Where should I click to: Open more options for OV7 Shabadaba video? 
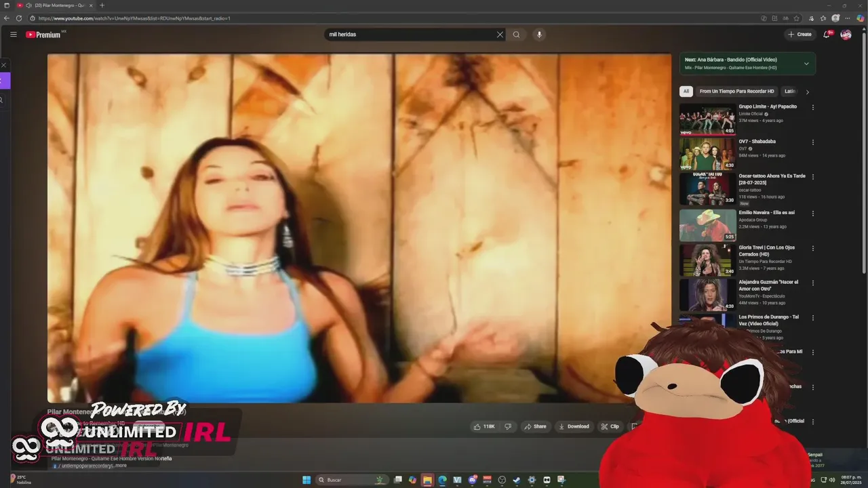click(813, 142)
